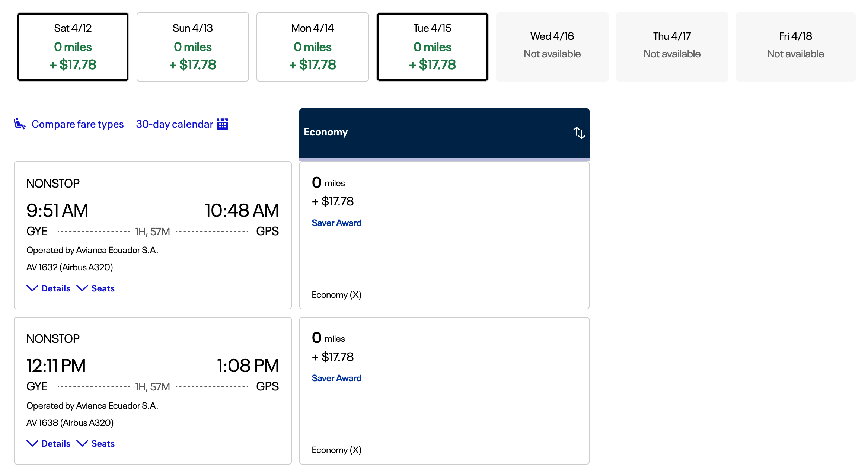This screenshot has height=472, width=868.
Task: Click the unavailable Thu 4/17 date tab
Action: click(672, 47)
